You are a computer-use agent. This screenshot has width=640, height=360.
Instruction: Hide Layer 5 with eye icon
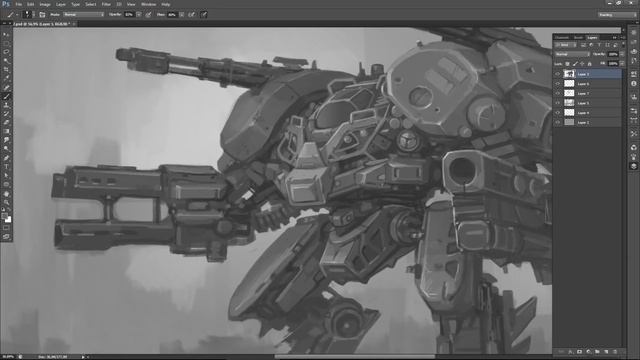point(558,103)
